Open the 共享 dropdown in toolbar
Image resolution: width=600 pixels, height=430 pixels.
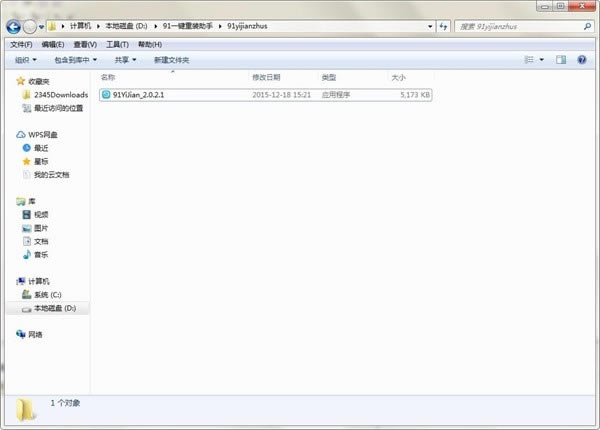tap(126, 60)
